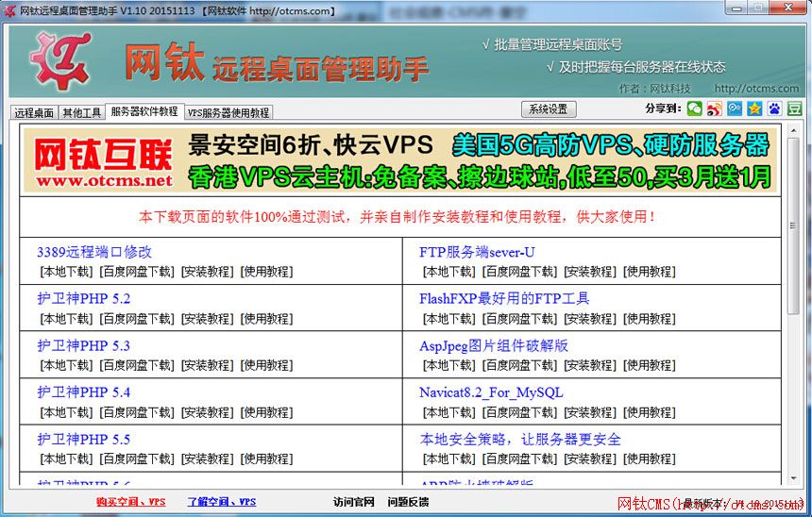812x517 pixels.
Task: Open 安装教程 for FTP服务端sever-U
Action: click(x=590, y=272)
